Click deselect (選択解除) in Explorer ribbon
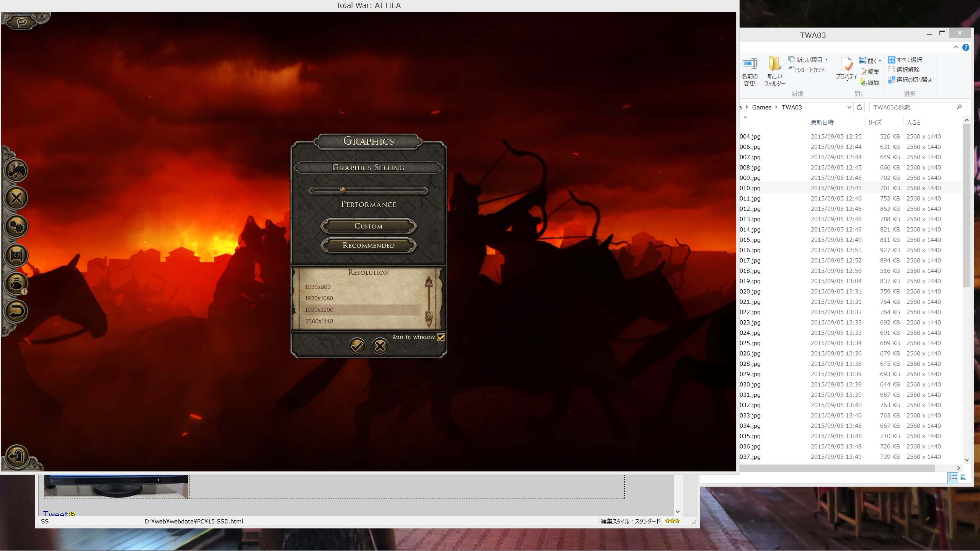Screen dimensions: 980x551 [904, 70]
